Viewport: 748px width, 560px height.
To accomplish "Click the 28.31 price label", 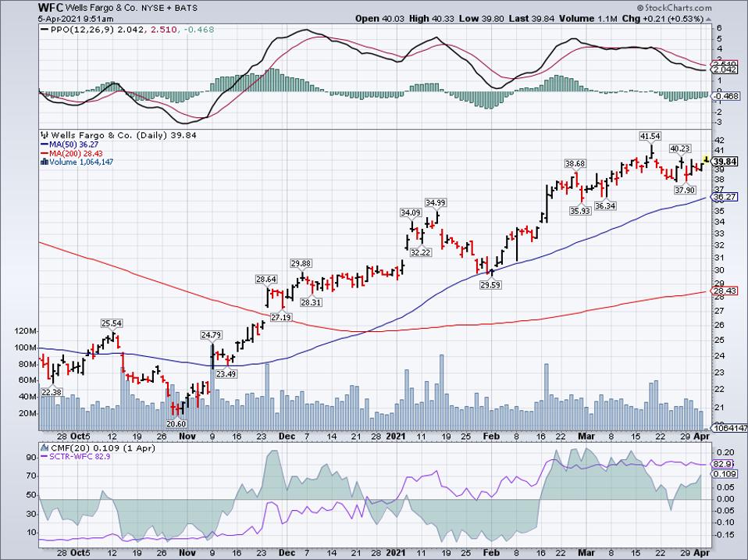I will pyautogui.click(x=311, y=302).
